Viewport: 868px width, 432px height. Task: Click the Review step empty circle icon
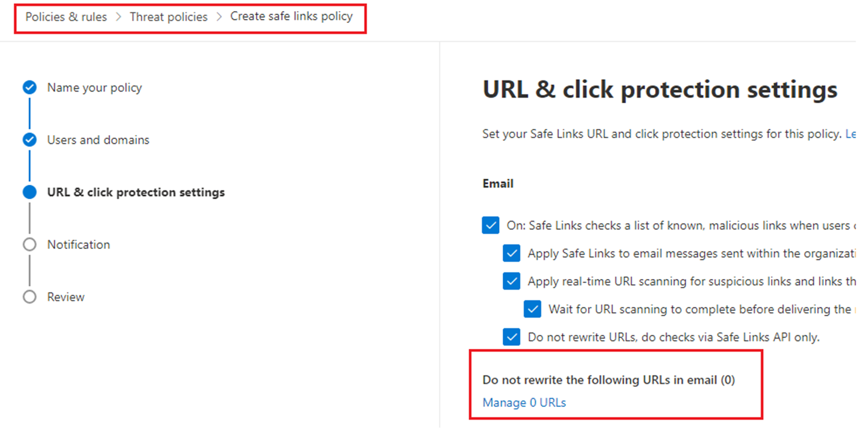tap(30, 297)
